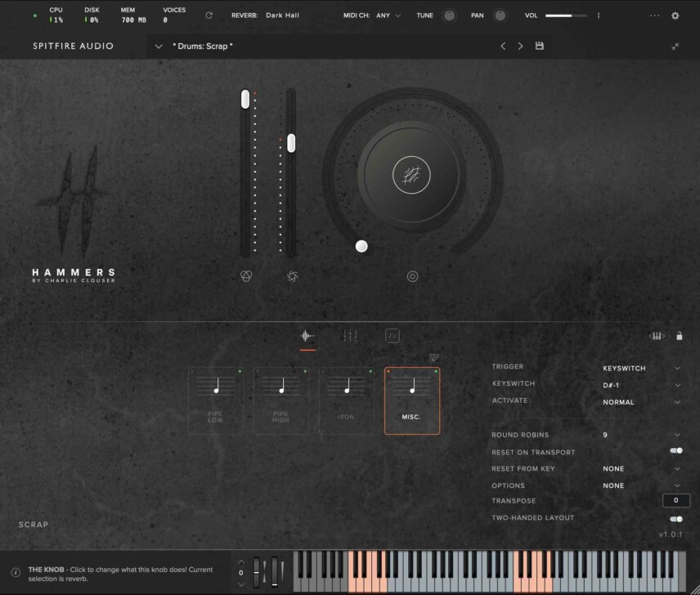This screenshot has height=595, width=700.
Task: Click the keyboard layout icon beside the lock
Action: click(x=657, y=336)
